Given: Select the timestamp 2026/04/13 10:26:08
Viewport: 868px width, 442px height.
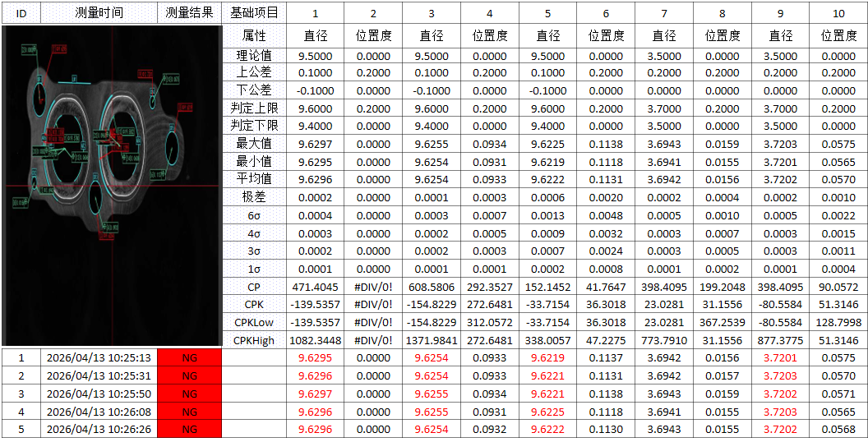Looking at the screenshot, I should click(x=99, y=411).
